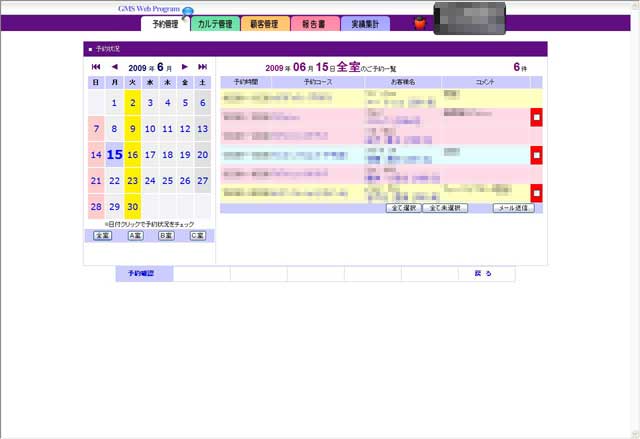Open the 顧客管理 tab
Image resolution: width=640 pixels, height=439 pixels.
pos(264,23)
